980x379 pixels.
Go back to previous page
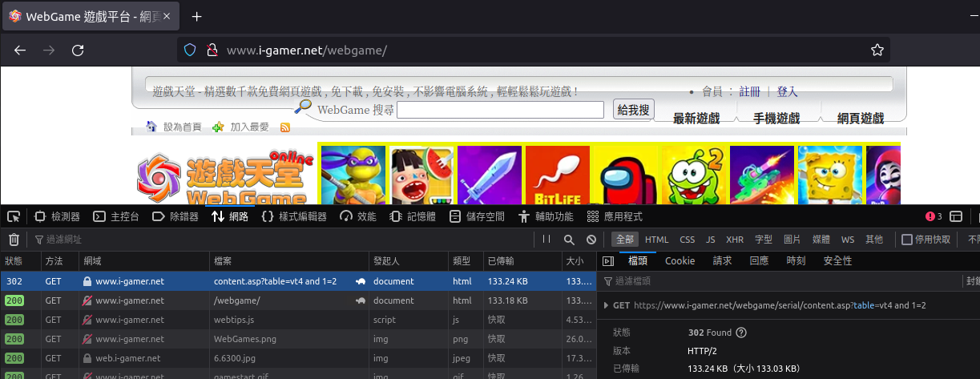click(20, 50)
